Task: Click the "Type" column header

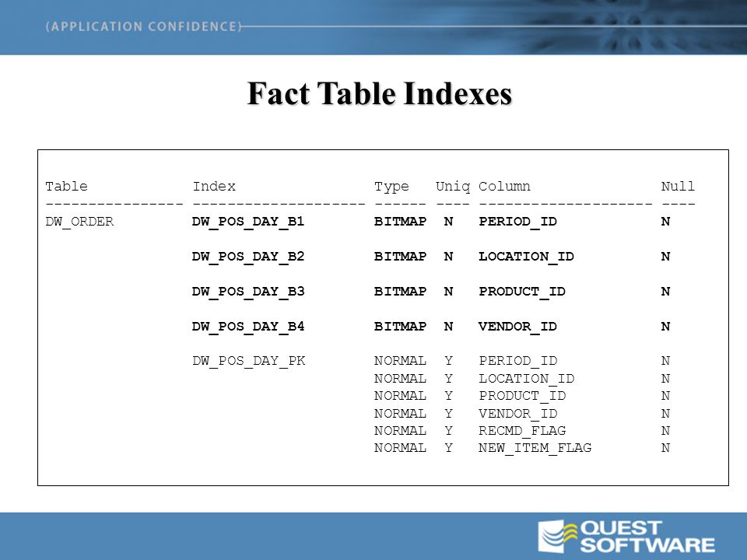Action: 391,187
